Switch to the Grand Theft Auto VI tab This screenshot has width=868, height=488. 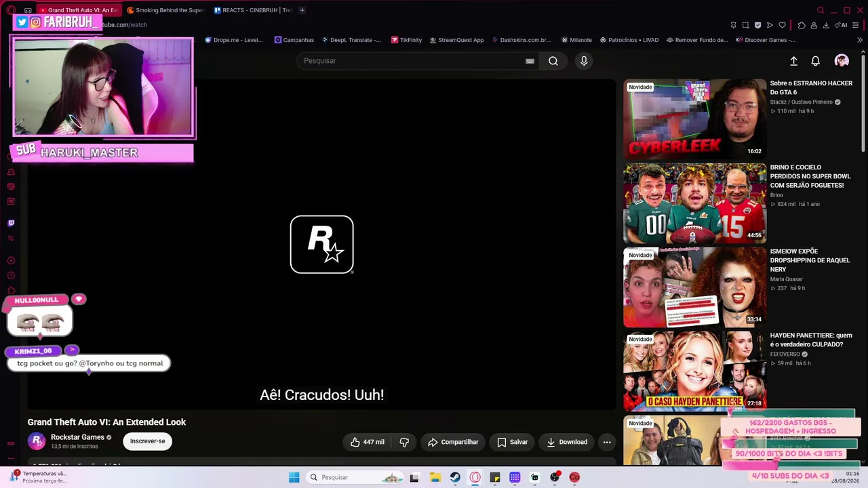[78, 10]
